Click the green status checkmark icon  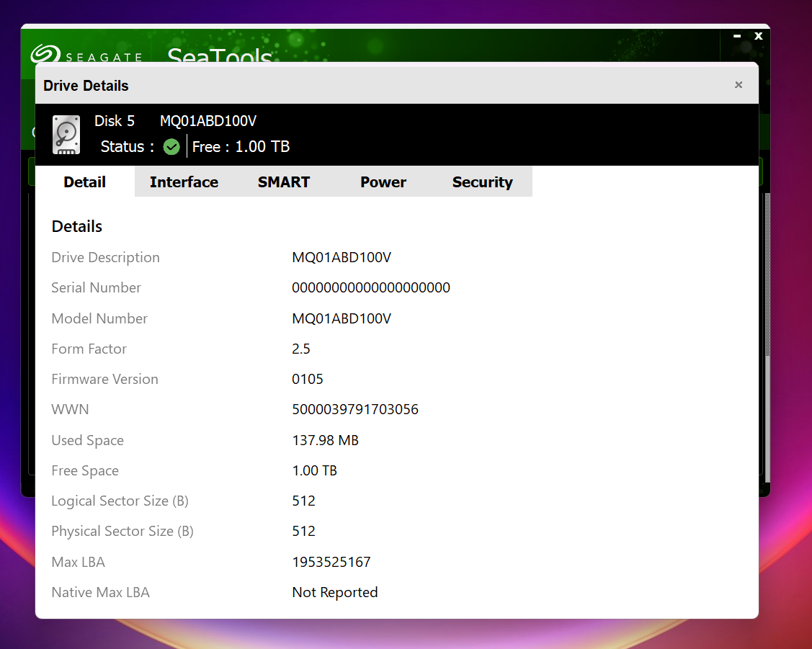click(x=171, y=147)
